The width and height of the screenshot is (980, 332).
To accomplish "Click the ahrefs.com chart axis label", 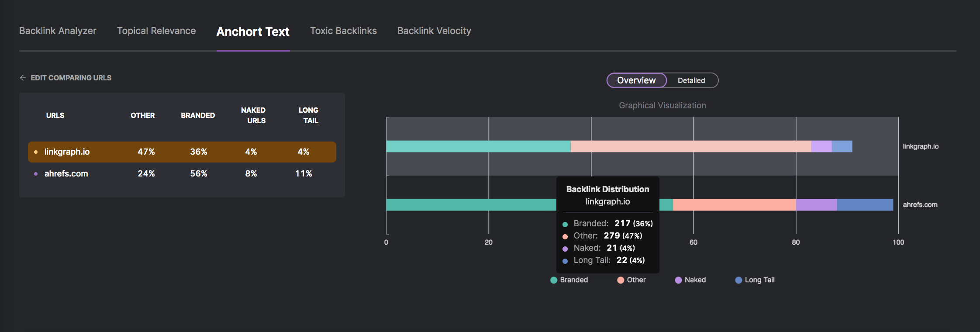I will [x=920, y=204].
